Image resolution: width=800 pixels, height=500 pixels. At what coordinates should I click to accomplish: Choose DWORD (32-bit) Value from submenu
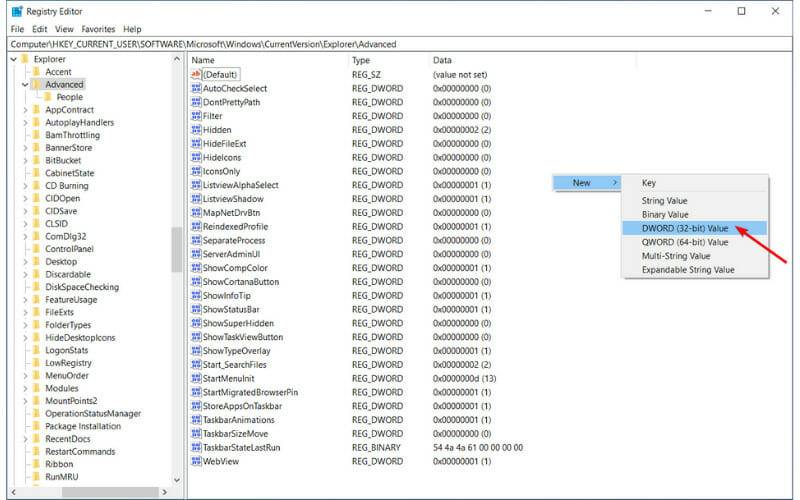click(694, 228)
